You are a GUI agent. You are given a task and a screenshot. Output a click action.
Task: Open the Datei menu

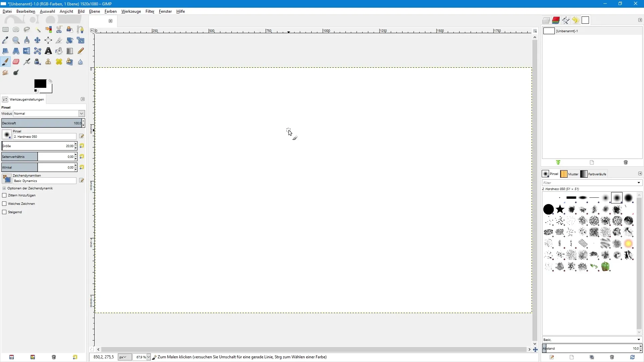(x=7, y=11)
